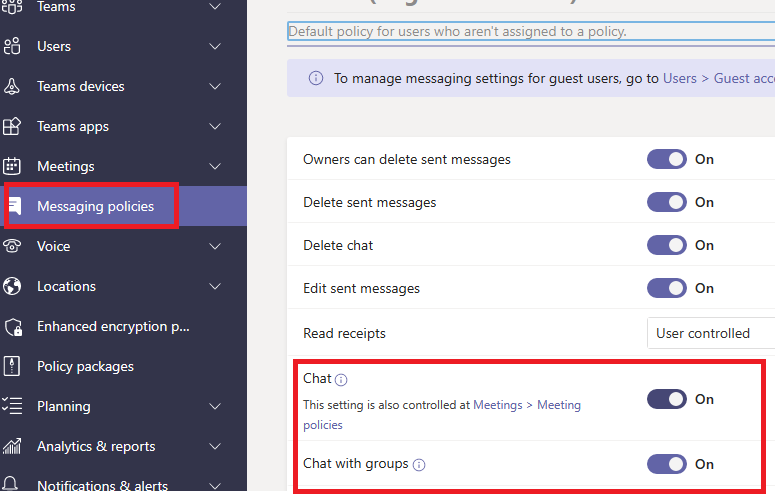Expand the Users section chevron
The height and width of the screenshot is (502, 775).
[x=215, y=46]
